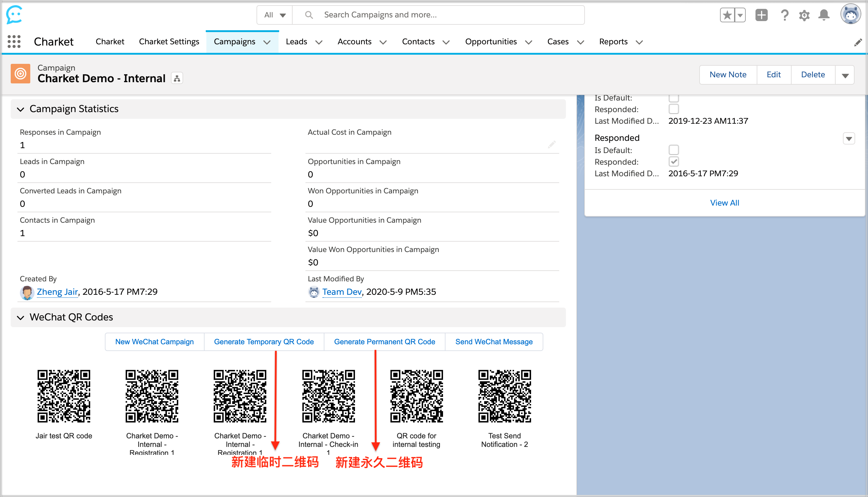868x497 pixels.
Task: Open the Cases tab
Action: coord(558,42)
